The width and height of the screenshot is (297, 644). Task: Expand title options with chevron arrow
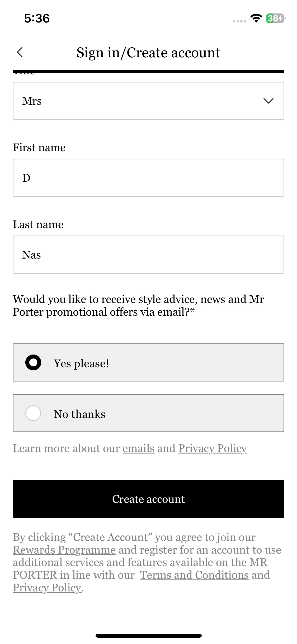pos(268,101)
